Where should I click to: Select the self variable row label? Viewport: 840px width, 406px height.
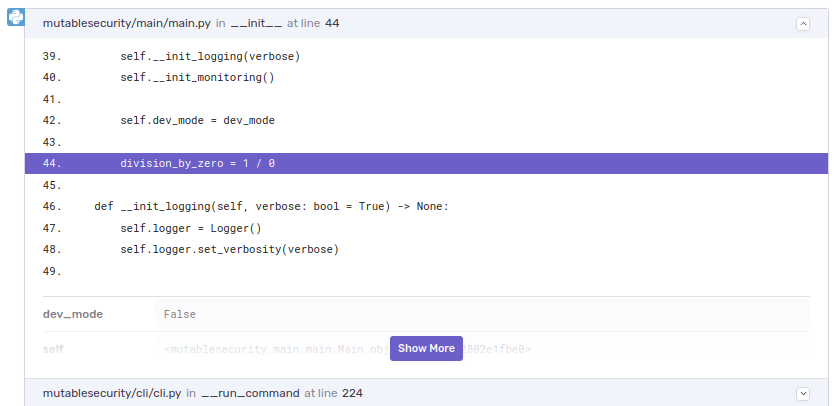click(53, 349)
